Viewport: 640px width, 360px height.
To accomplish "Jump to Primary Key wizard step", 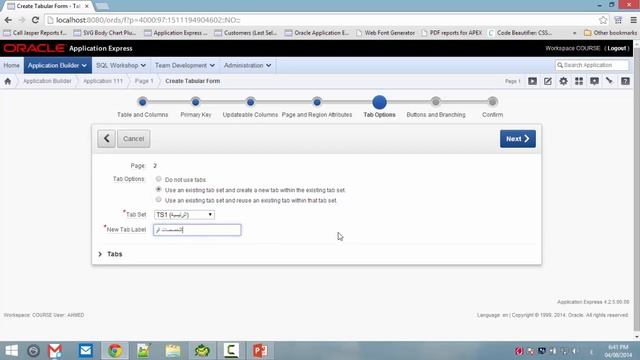I will 196,102.
